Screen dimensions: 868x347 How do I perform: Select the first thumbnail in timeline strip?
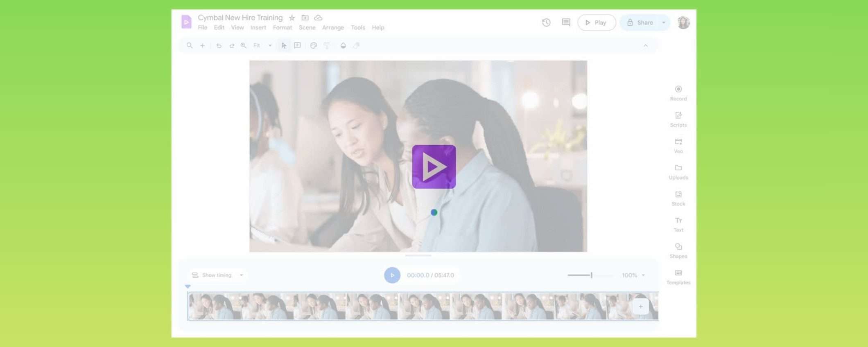215,306
